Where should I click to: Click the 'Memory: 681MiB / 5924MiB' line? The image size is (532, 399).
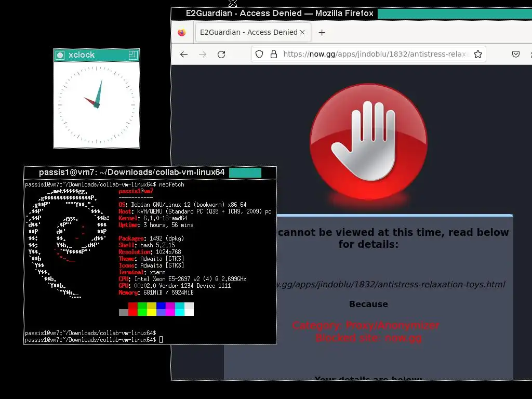tap(156, 292)
